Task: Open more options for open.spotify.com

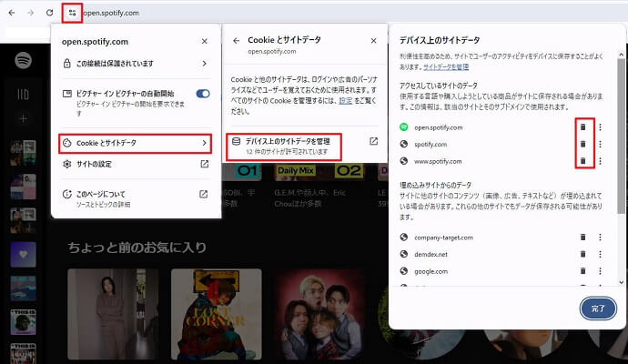Action: pyautogui.click(x=600, y=126)
